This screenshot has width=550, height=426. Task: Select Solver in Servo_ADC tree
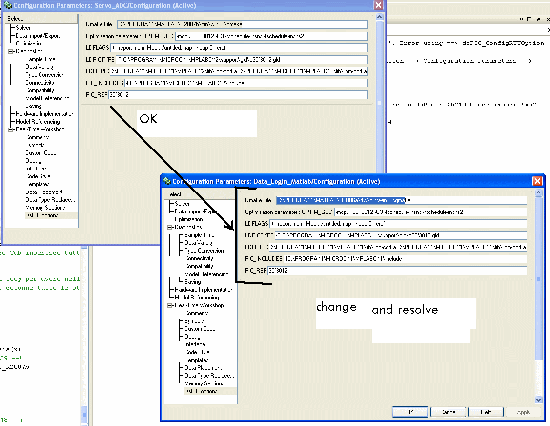click(23, 28)
